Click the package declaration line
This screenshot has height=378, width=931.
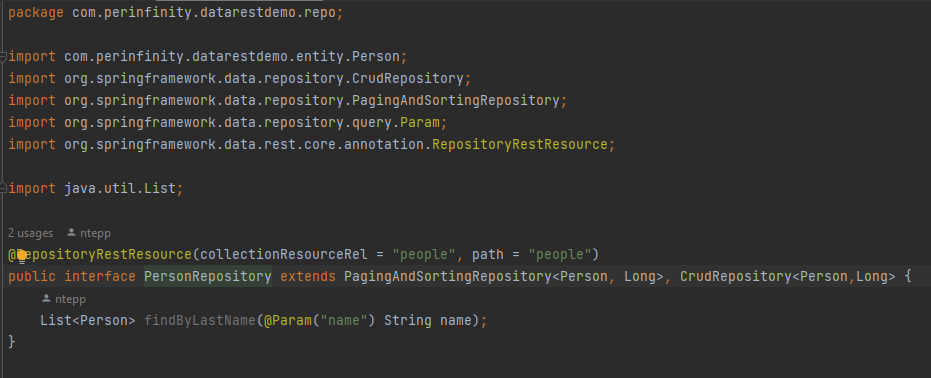(176, 13)
